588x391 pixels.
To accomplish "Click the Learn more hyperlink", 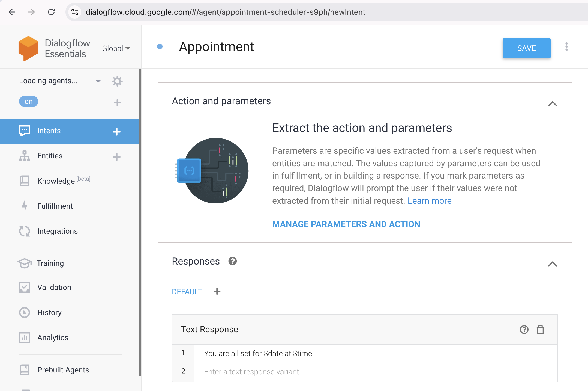I will (429, 200).
